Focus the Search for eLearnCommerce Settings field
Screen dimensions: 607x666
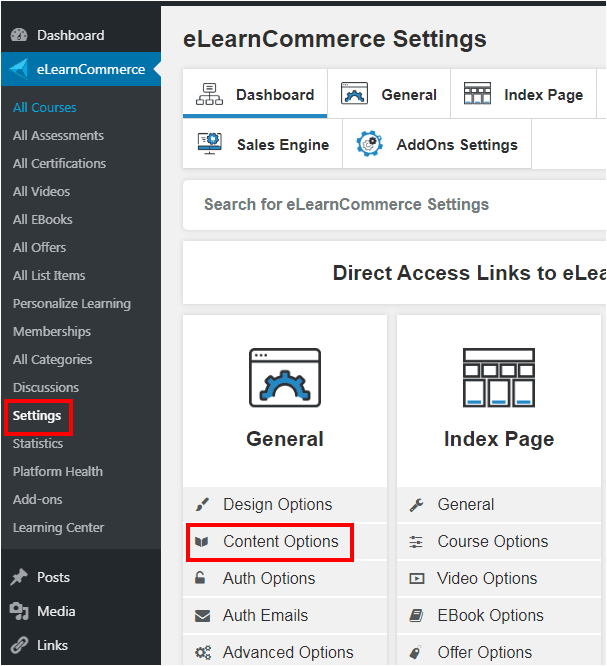click(x=394, y=205)
